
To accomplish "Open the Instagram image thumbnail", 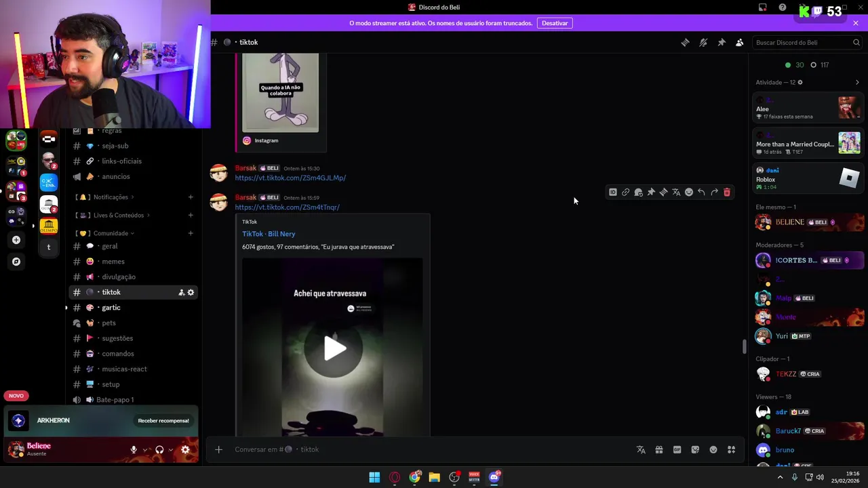I will pos(280,93).
